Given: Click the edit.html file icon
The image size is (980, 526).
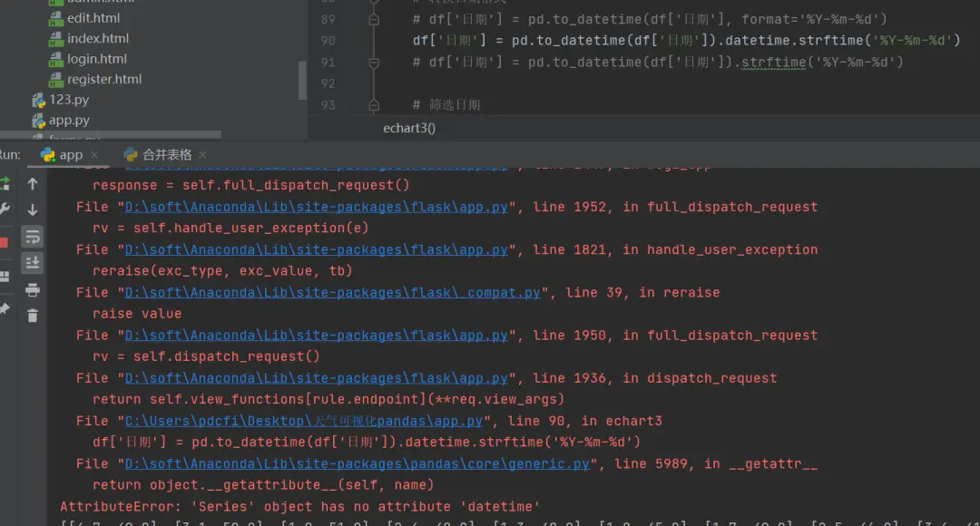Looking at the screenshot, I should click(x=55, y=19).
